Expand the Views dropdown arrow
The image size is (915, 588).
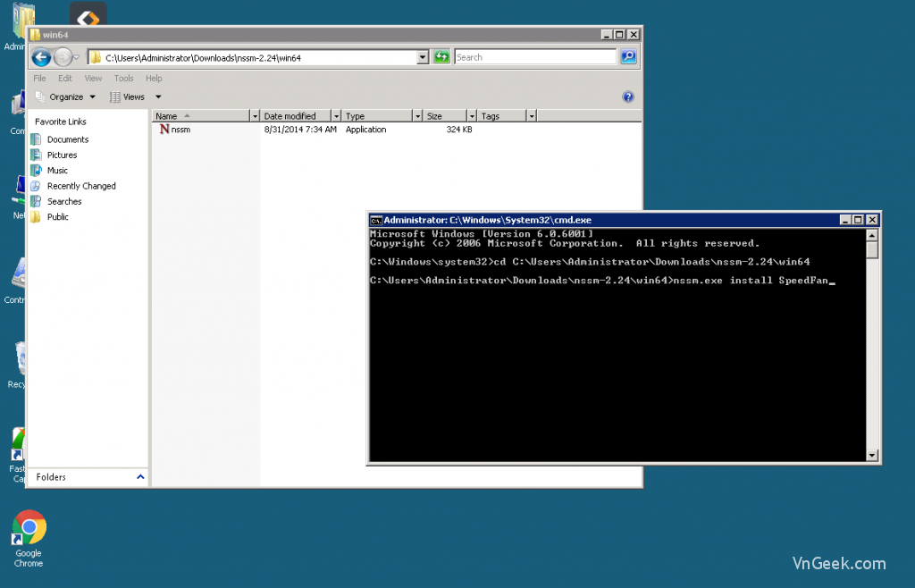(x=158, y=97)
